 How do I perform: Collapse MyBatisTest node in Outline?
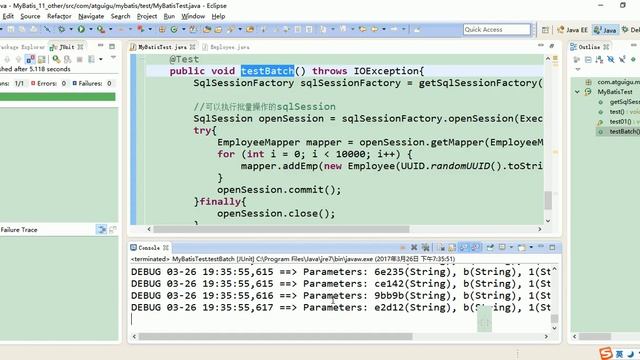(577, 92)
